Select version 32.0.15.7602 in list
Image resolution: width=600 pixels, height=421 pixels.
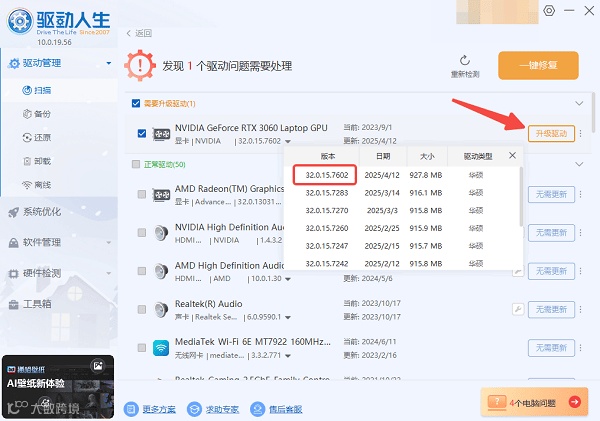(x=327, y=175)
